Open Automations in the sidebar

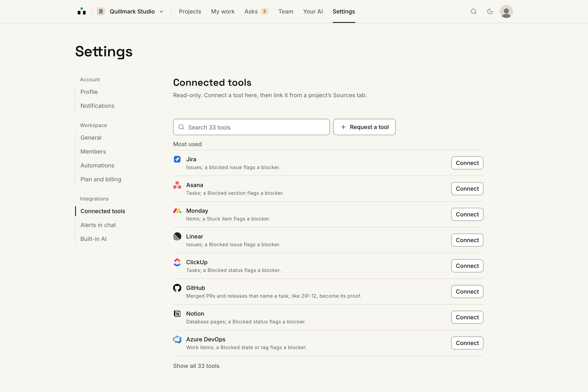coord(97,166)
